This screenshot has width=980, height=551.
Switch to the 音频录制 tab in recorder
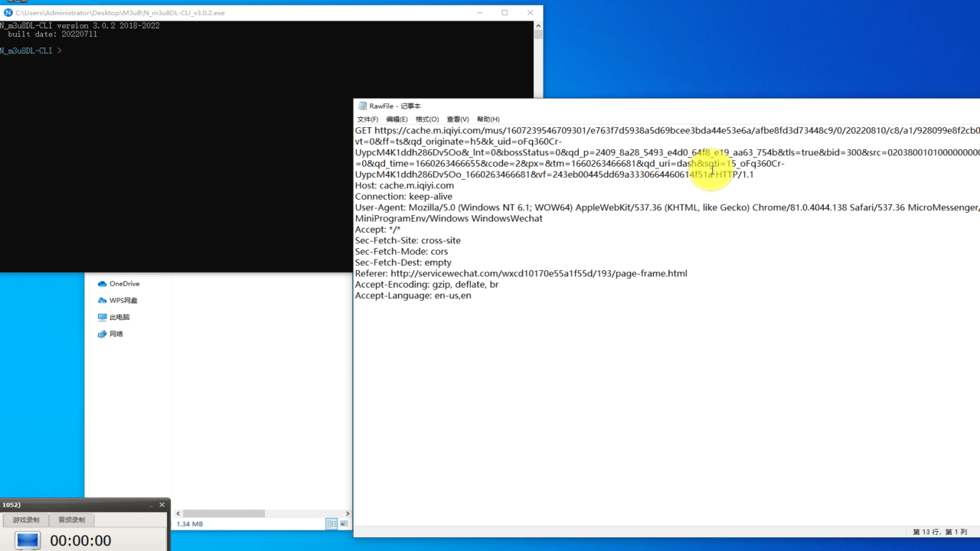(71, 520)
